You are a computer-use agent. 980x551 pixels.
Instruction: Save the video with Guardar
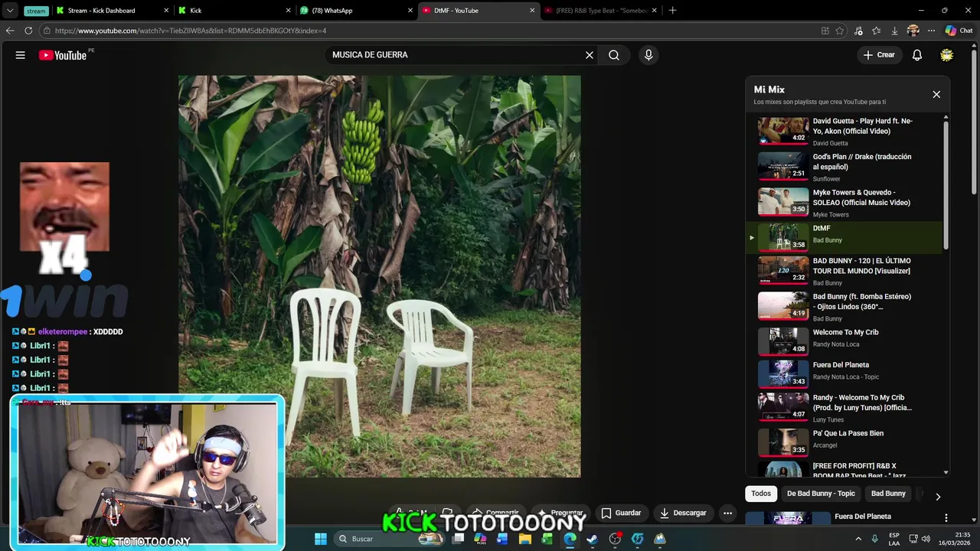[621, 513]
